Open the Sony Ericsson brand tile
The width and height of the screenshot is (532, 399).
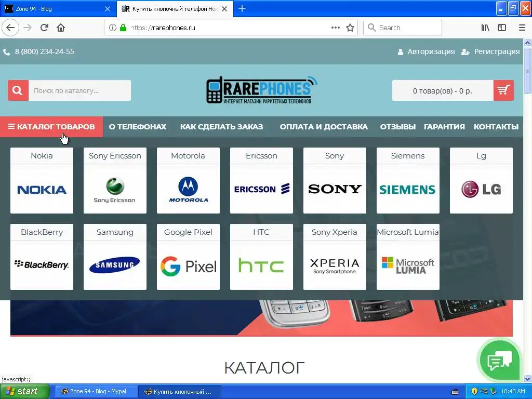[x=115, y=180]
